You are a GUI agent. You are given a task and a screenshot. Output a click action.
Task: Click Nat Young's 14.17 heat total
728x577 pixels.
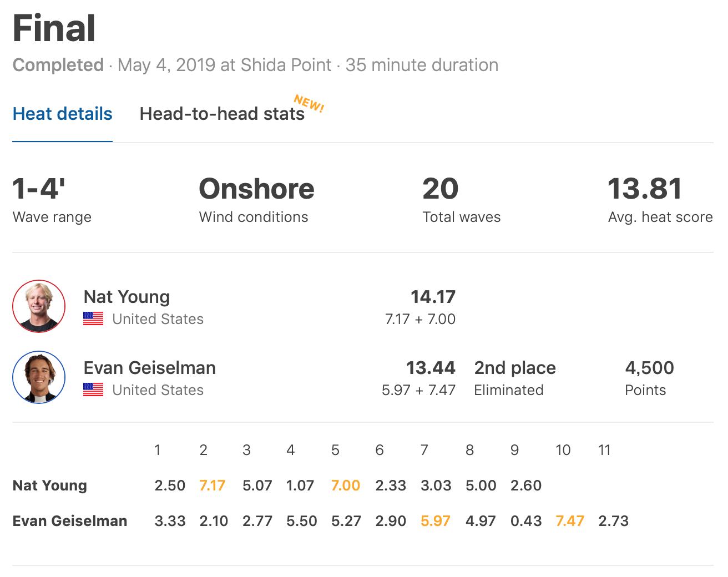[433, 297]
